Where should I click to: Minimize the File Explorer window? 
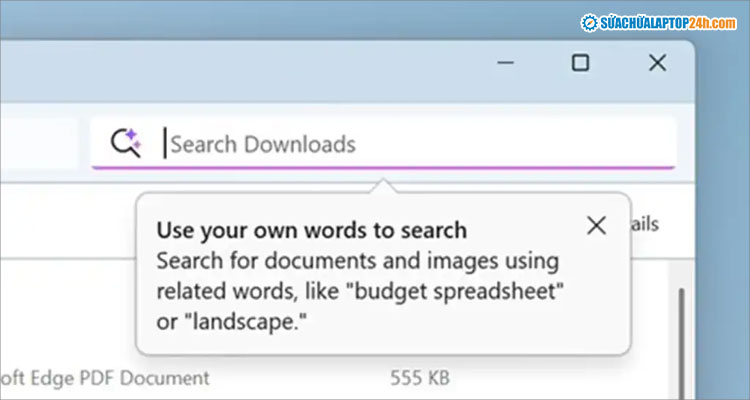[503, 63]
